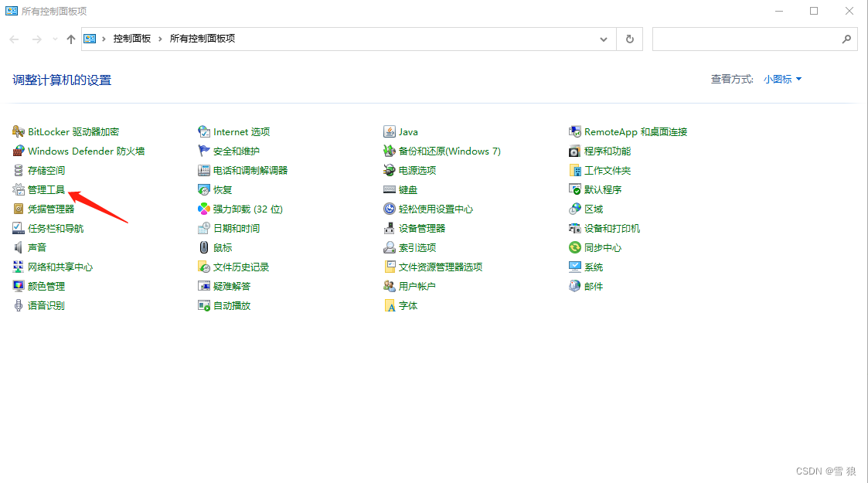Navigate back with the back arrow
This screenshot has height=483, width=868.
pyautogui.click(x=15, y=39)
